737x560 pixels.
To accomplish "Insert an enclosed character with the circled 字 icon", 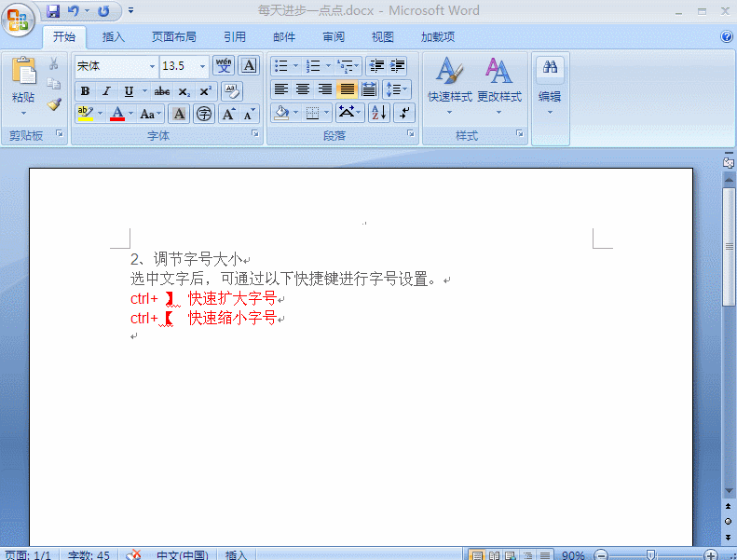I will point(204,114).
